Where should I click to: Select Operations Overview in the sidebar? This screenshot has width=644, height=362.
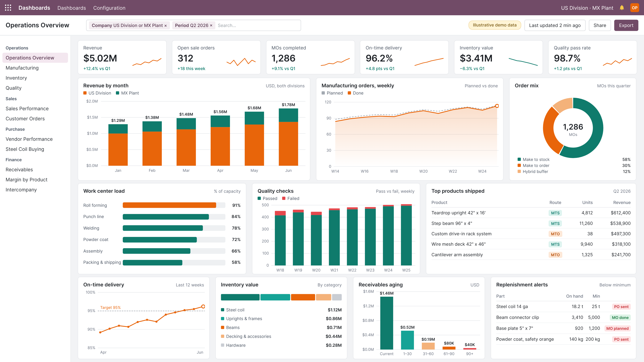(x=35, y=58)
